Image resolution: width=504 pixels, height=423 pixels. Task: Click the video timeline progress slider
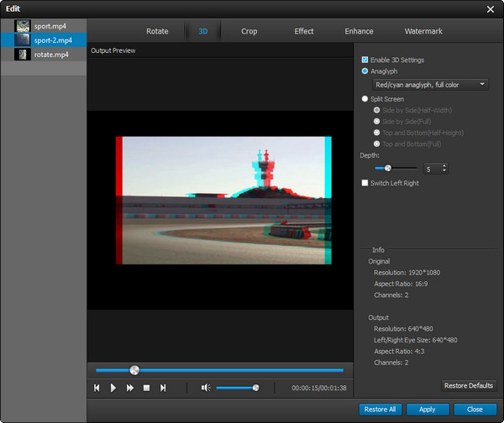point(219,370)
